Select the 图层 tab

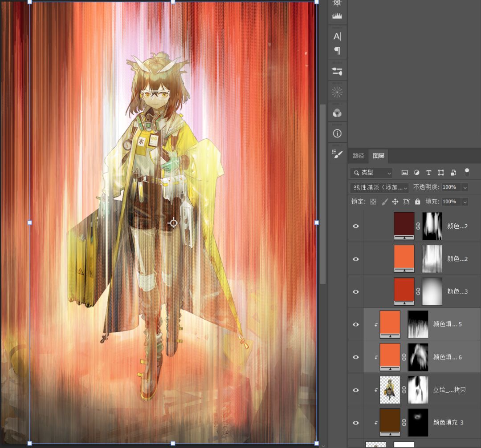pyautogui.click(x=379, y=156)
